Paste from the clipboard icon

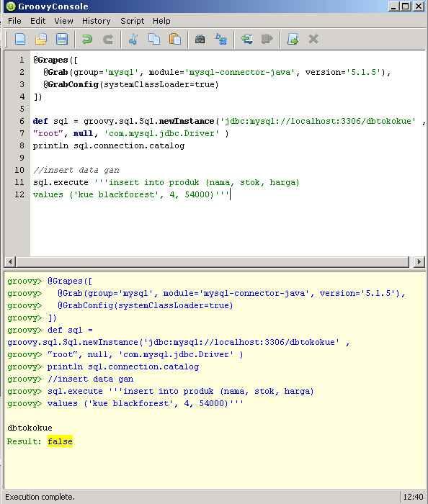[174, 39]
